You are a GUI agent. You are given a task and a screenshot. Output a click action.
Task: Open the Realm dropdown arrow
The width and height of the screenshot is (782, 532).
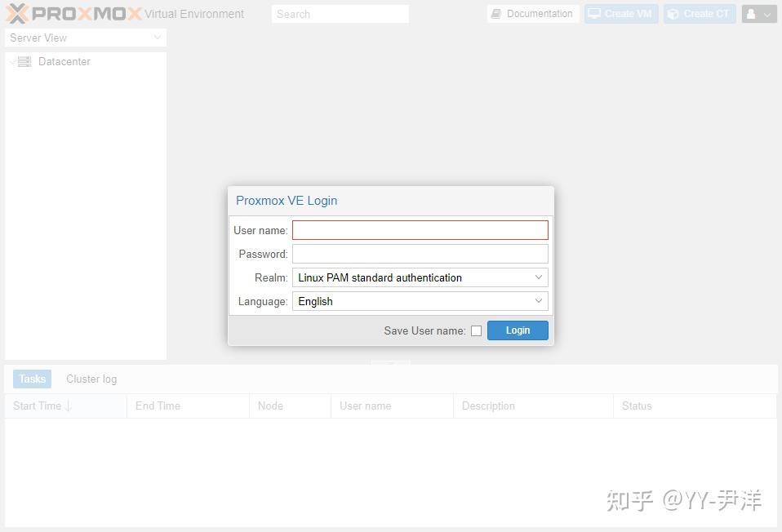[x=539, y=277]
